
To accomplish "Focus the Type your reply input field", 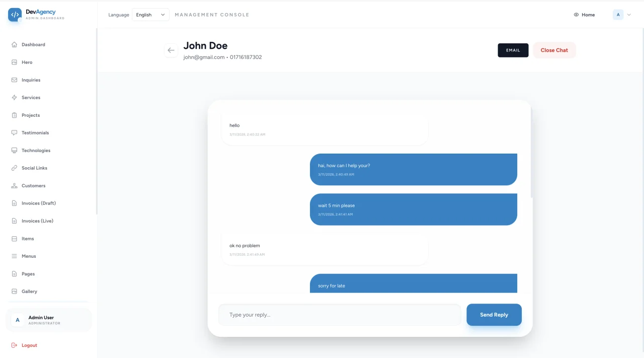I will [x=340, y=315].
